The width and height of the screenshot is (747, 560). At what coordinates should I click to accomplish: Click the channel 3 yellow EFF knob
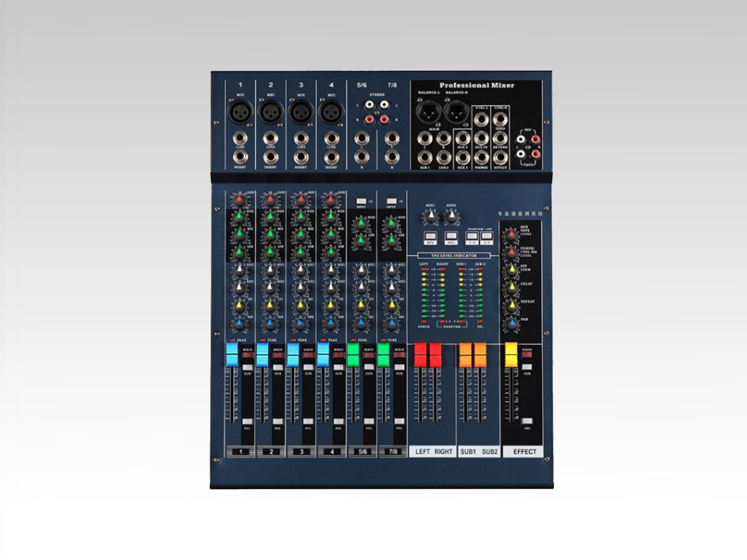pos(300,306)
